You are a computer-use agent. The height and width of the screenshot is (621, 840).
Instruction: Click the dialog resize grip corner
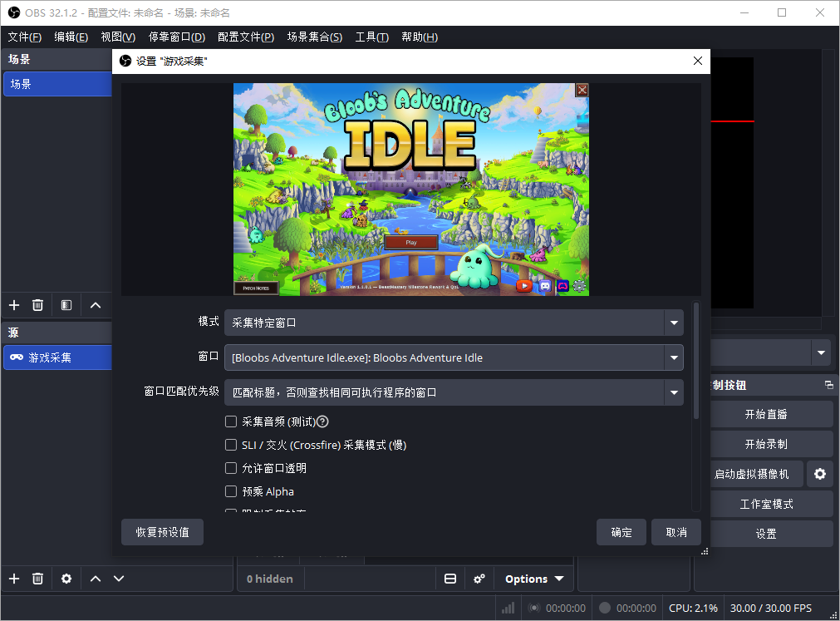pos(705,551)
